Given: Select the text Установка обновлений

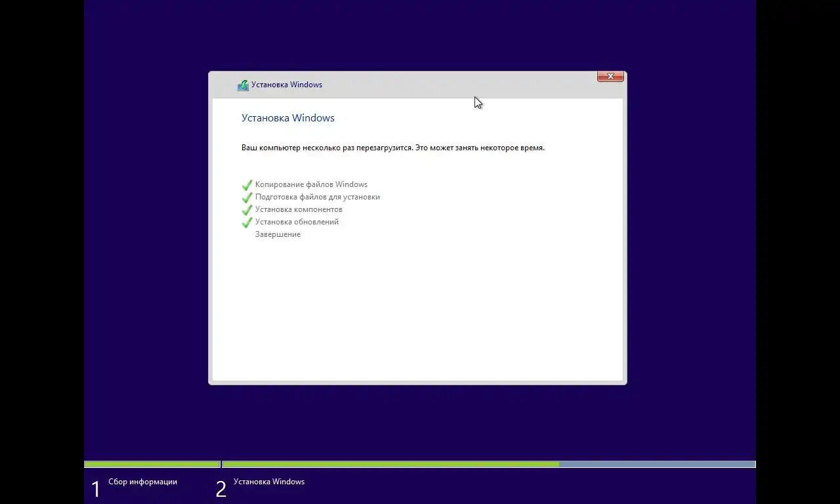Looking at the screenshot, I should coord(297,222).
